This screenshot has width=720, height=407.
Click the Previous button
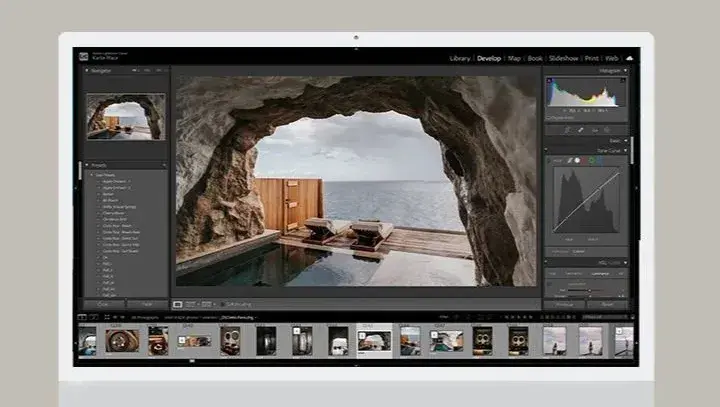tap(564, 304)
